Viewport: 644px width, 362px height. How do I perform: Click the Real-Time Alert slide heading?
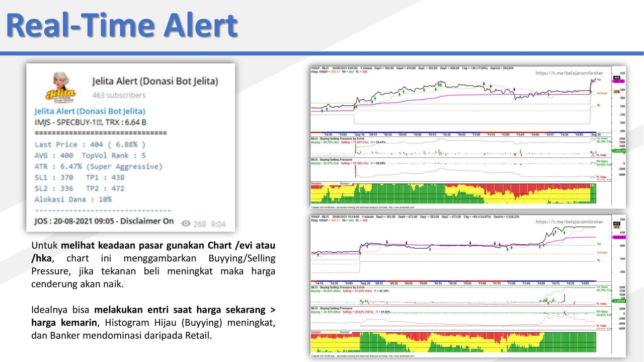(x=122, y=25)
